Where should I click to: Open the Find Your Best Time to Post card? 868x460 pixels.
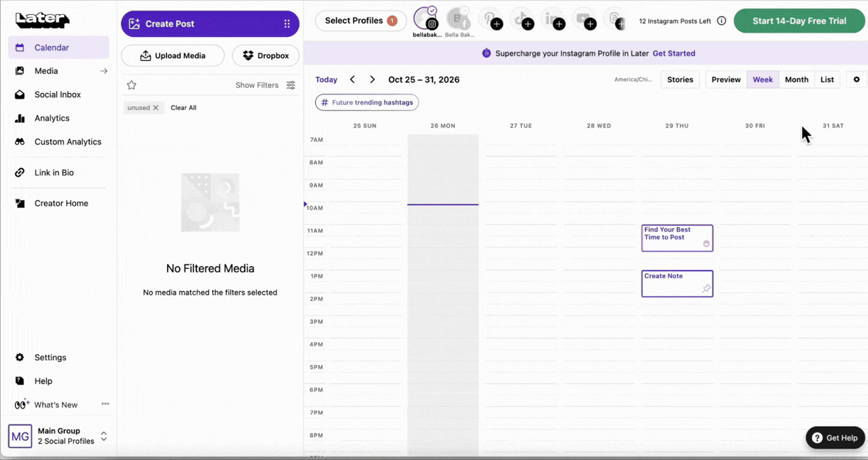[x=677, y=238]
